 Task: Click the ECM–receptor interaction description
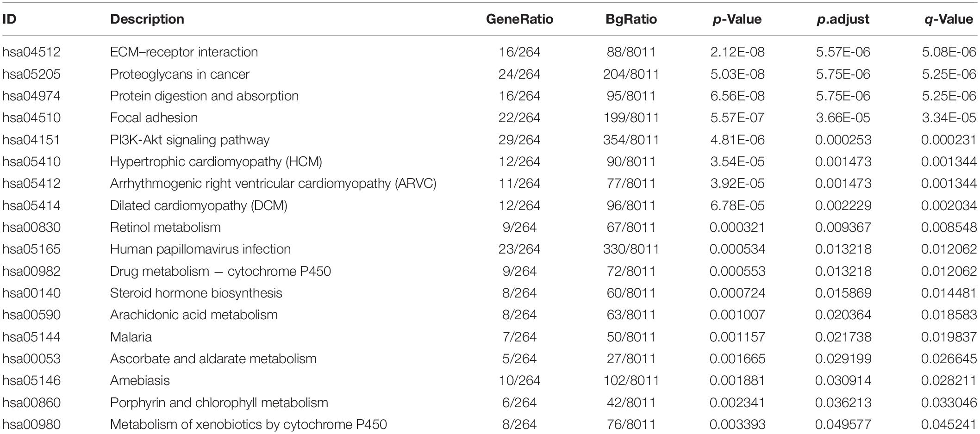click(184, 52)
